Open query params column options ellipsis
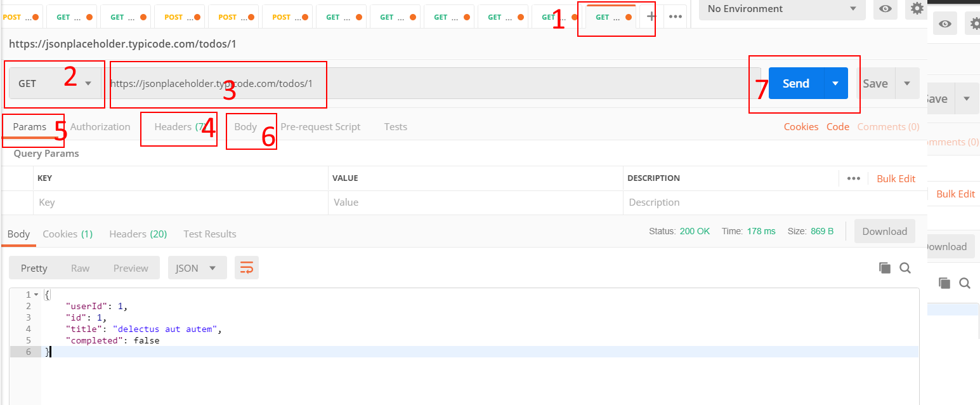Screen dimensions: 980x405 tap(854, 178)
